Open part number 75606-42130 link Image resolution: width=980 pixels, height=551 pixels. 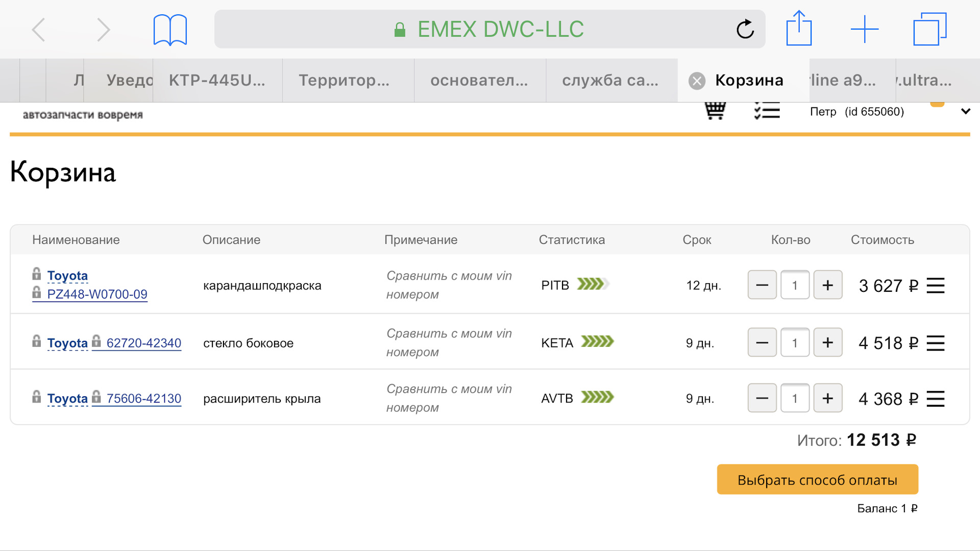[144, 399]
